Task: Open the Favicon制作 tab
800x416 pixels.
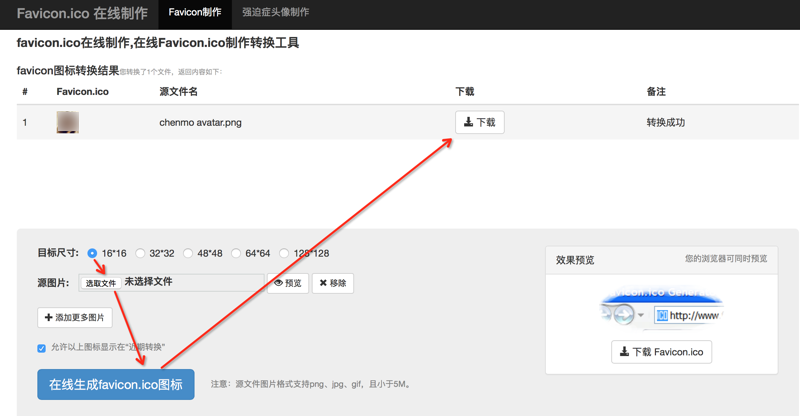Action: pyautogui.click(x=195, y=12)
